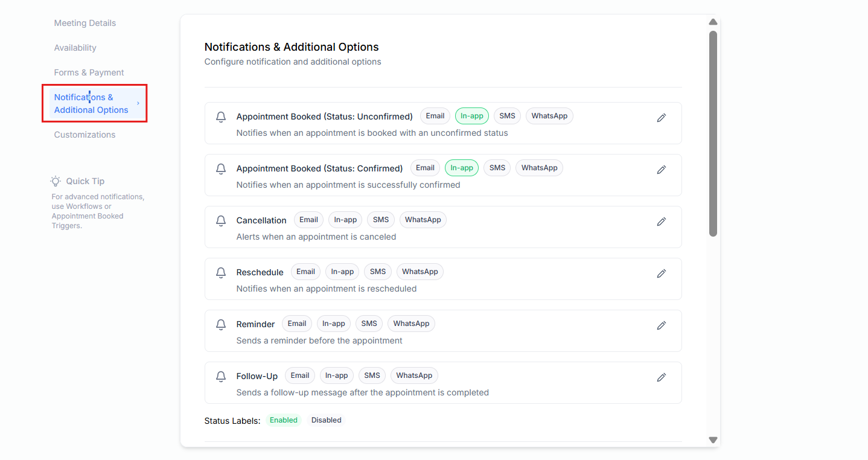
Task: Navigate to the Customizations section
Action: tap(85, 135)
